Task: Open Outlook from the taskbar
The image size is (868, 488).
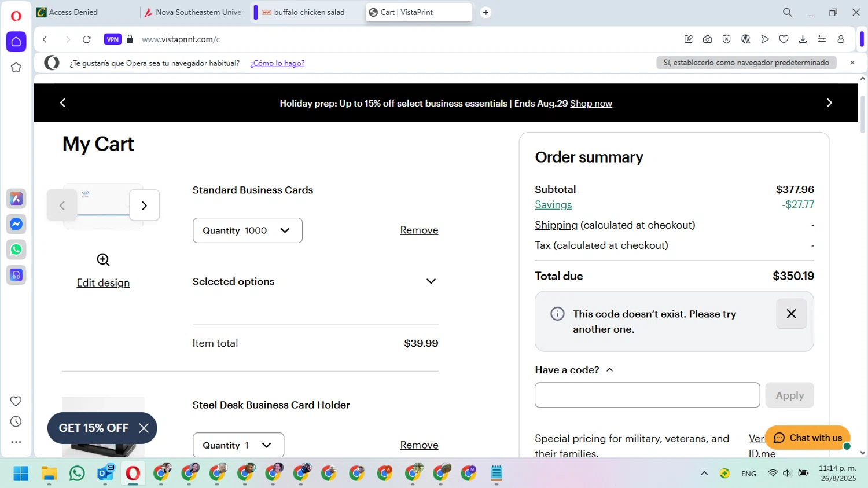Action: [105, 474]
